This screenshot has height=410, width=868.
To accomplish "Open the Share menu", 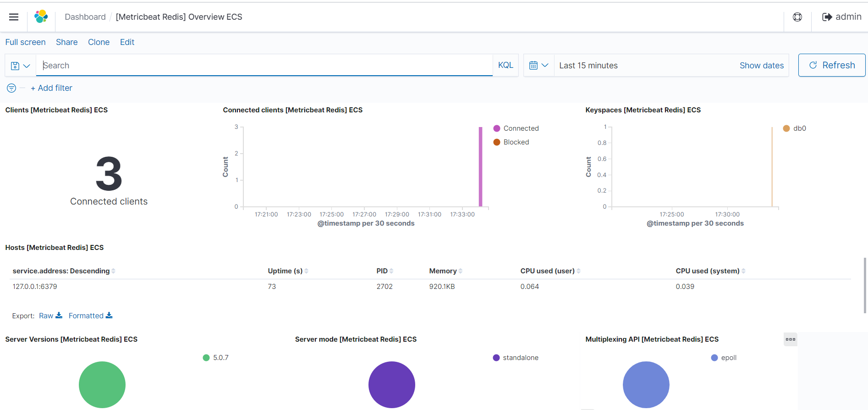I will 66,42.
